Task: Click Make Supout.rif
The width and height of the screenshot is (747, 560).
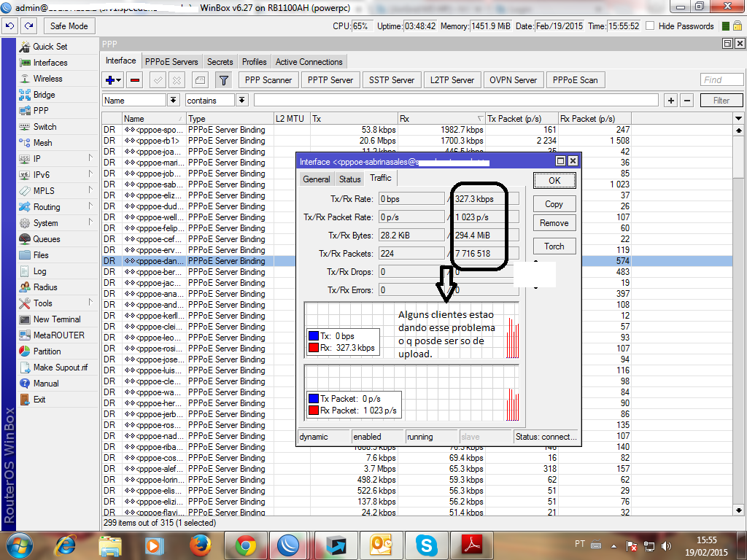Action: click(61, 367)
